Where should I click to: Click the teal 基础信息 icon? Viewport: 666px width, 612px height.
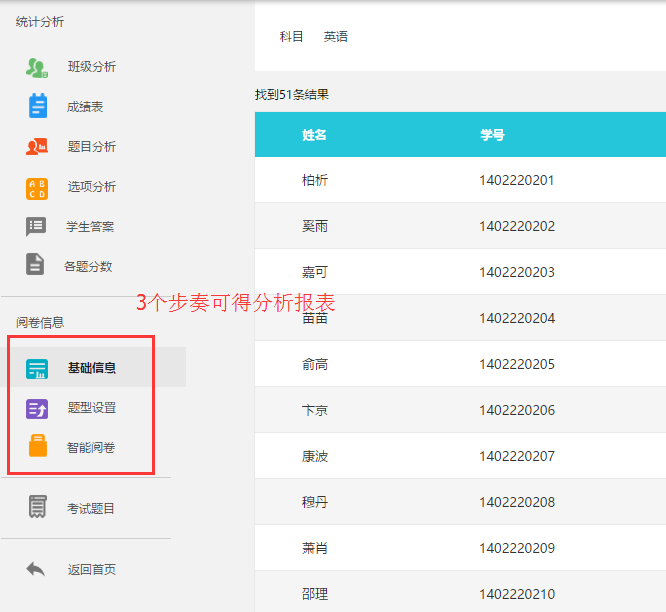coord(37,368)
